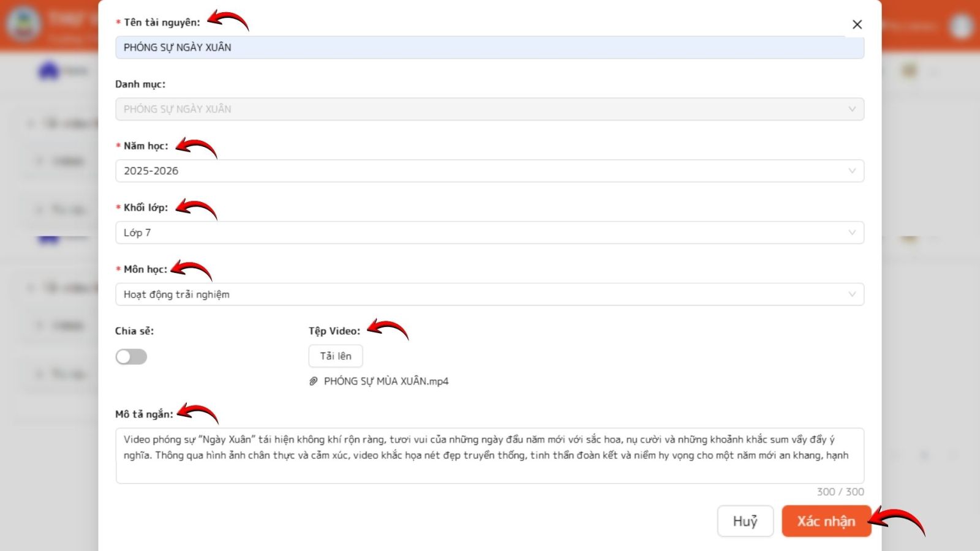Click the school logo in the header
The height and width of the screenshot is (551, 980).
pyautogui.click(x=23, y=24)
